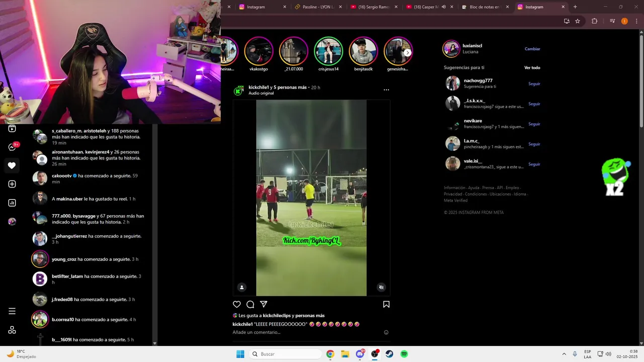Expand hidden system tray icons chevron
The image size is (644, 362).
coord(563,354)
